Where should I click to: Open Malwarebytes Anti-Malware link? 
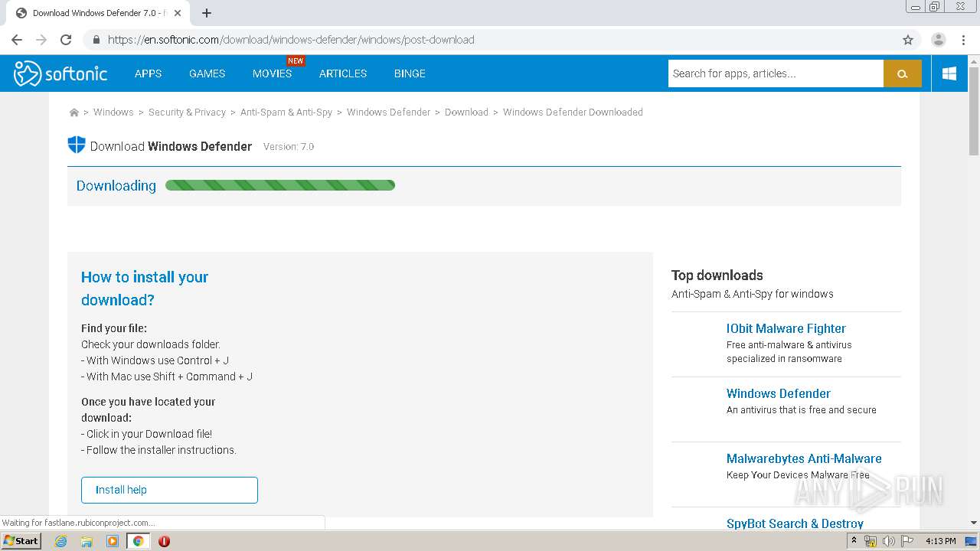point(804,458)
